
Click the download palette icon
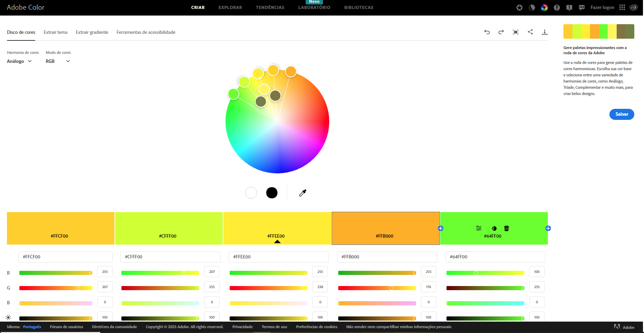coord(545,32)
